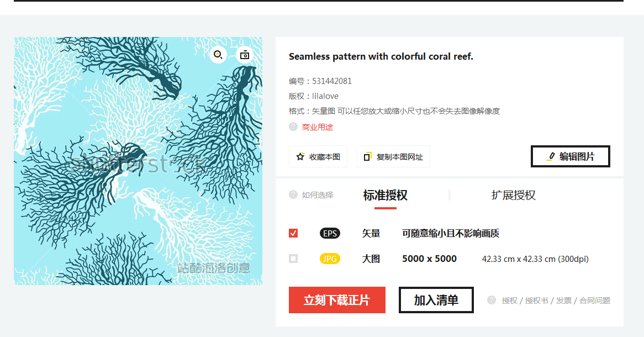This screenshot has width=644, height=337.
Task: Click the yellow JPG format badge
Action: 330,259
